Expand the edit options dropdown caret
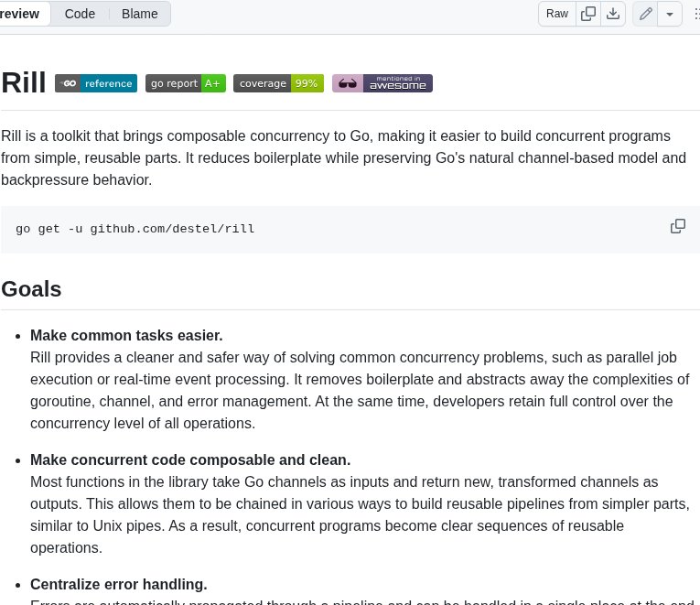This screenshot has height=605, width=700. [x=670, y=14]
